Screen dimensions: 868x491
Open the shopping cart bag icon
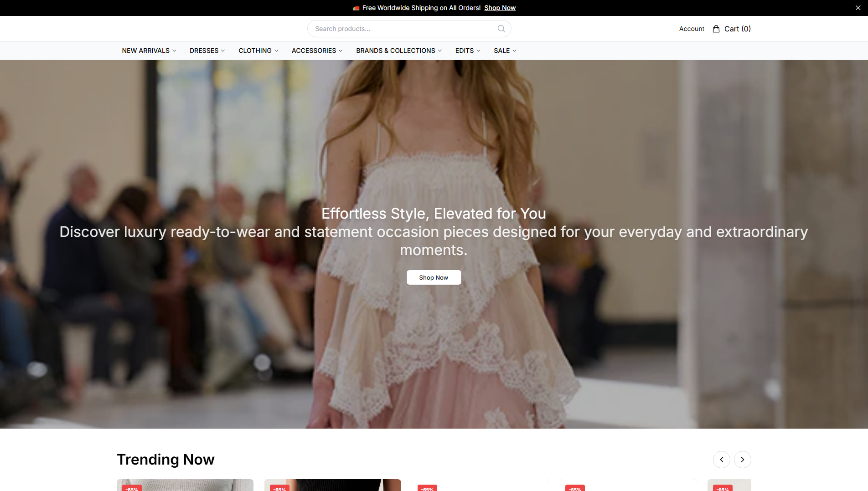click(x=716, y=29)
